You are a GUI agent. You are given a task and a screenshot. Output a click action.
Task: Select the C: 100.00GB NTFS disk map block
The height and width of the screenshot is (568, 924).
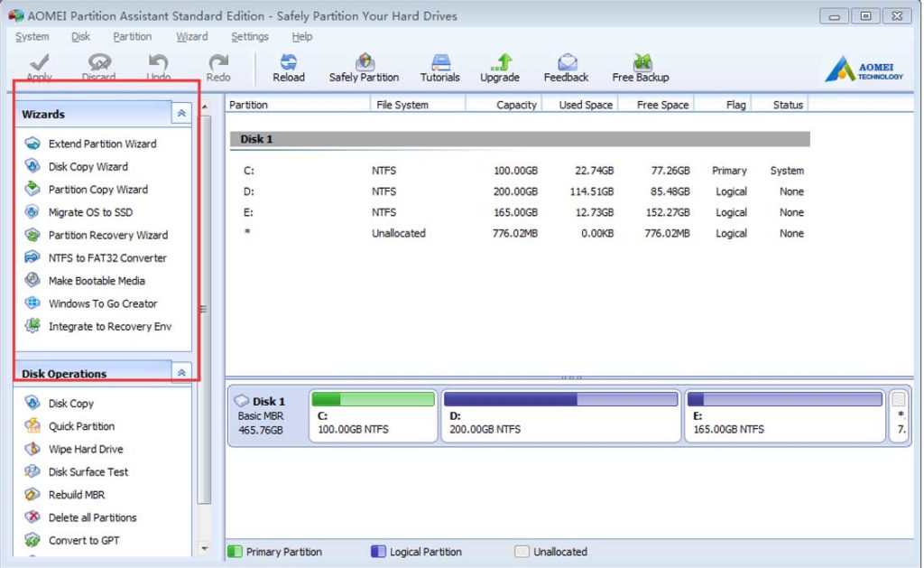click(x=373, y=415)
